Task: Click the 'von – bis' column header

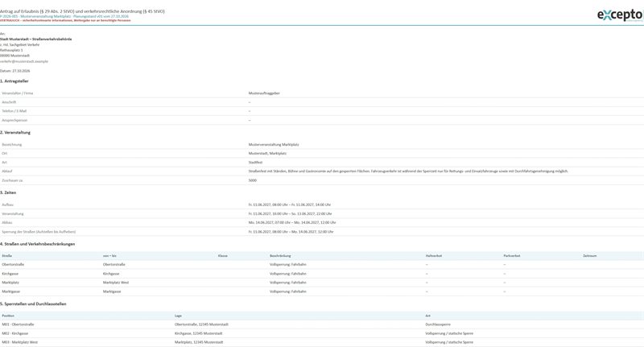Action: (109, 256)
